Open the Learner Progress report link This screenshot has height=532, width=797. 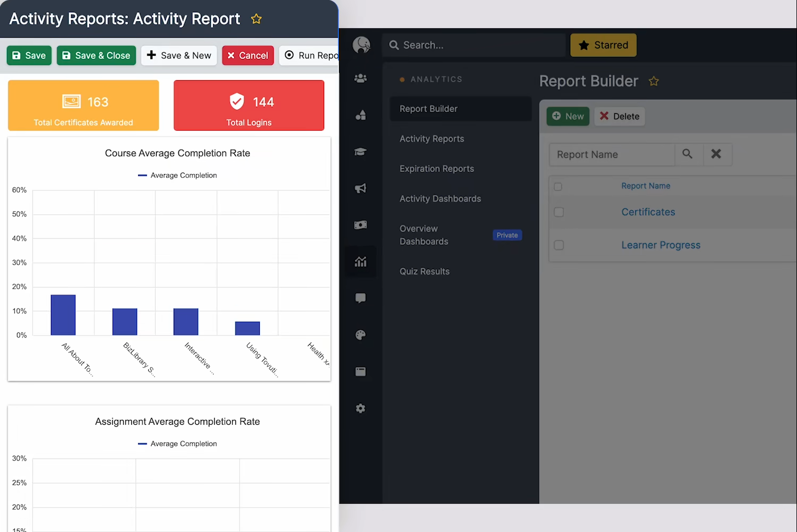coord(660,245)
